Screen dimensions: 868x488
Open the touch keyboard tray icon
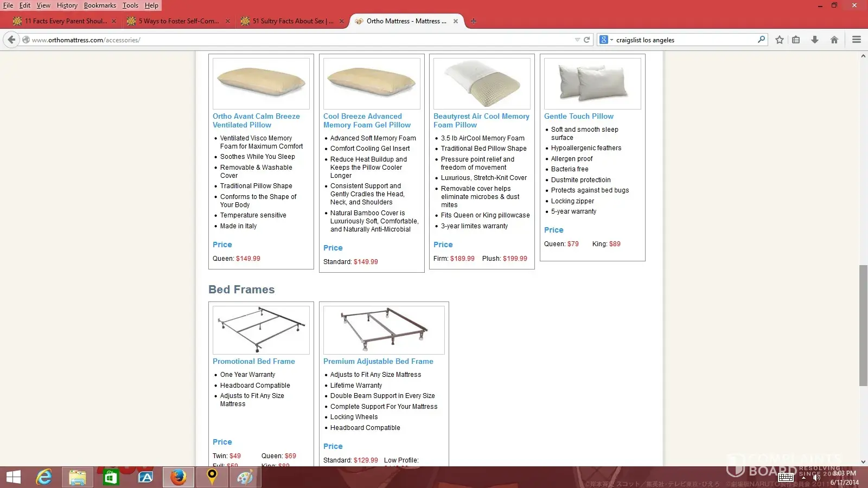[786, 478]
